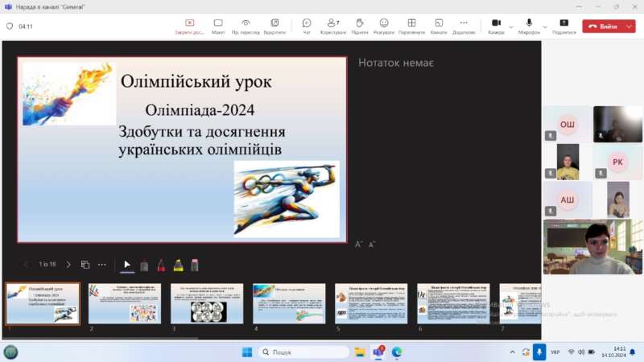
Task: Expand the microphone options dropdown arrow
Action: 544,26
